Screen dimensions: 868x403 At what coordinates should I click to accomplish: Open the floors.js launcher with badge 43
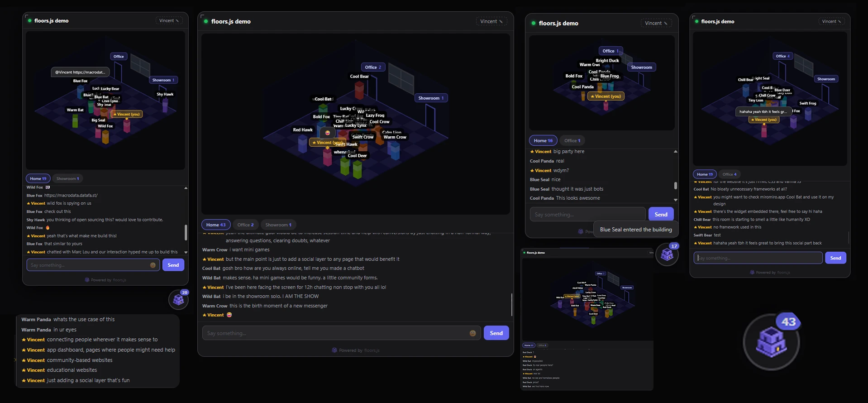pos(772,342)
